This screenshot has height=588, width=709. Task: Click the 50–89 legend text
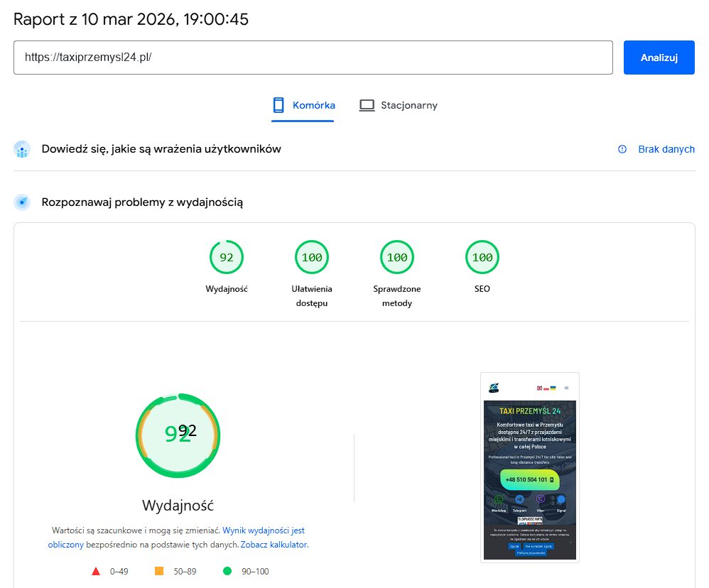click(185, 571)
